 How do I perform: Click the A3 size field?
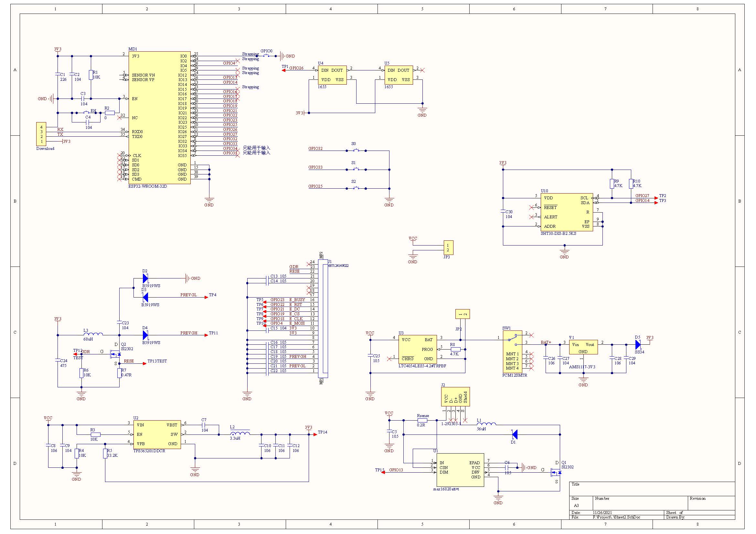pyautogui.click(x=576, y=506)
